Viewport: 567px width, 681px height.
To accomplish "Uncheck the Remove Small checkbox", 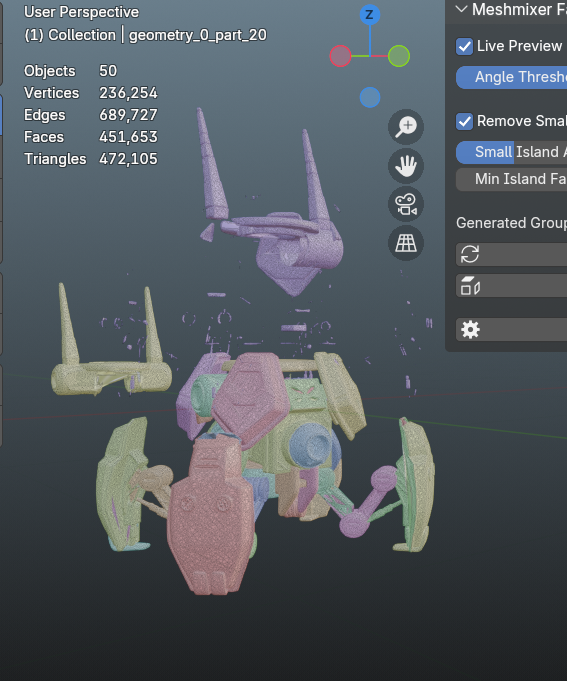I will (x=465, y=121).
